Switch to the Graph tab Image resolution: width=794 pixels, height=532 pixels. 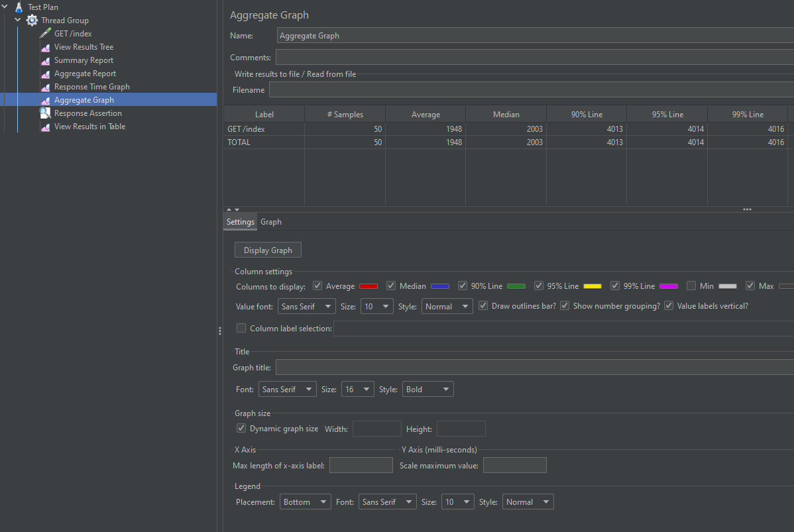pos(271,222)
